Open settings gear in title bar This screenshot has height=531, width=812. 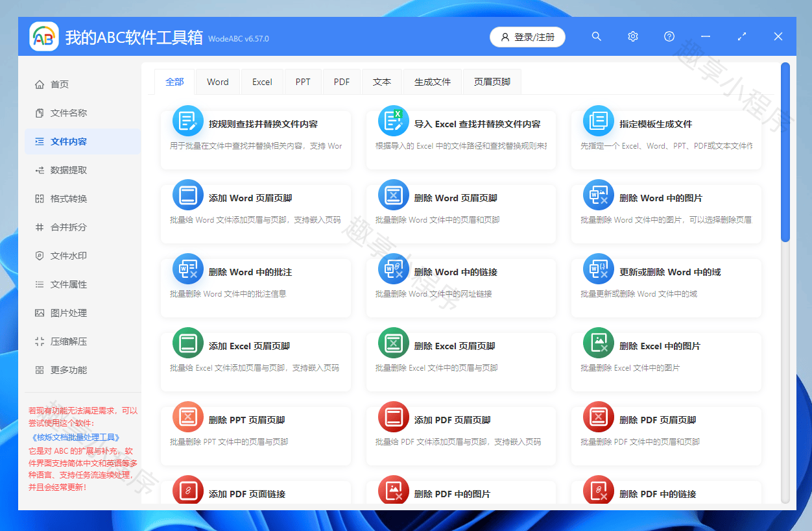[x=633, y=36]
